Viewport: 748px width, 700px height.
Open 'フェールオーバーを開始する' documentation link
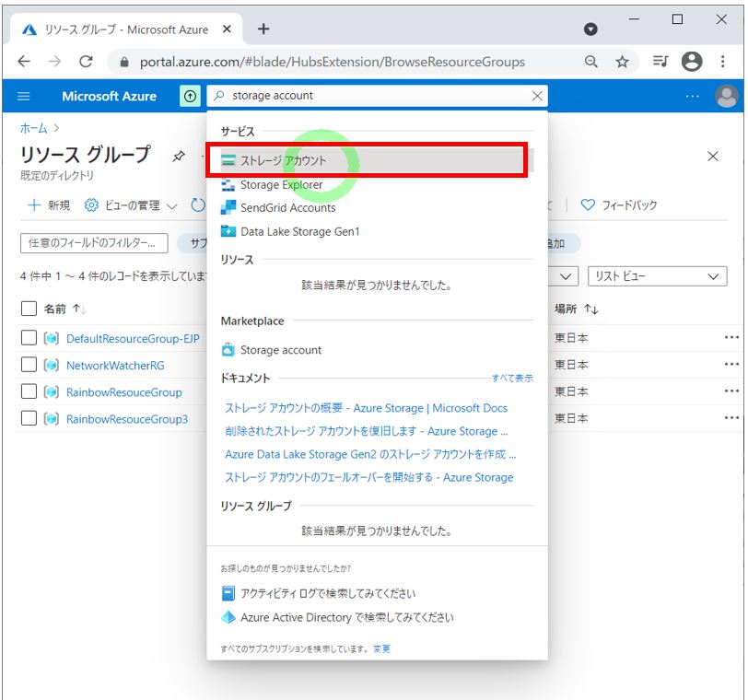click(369, 478)
